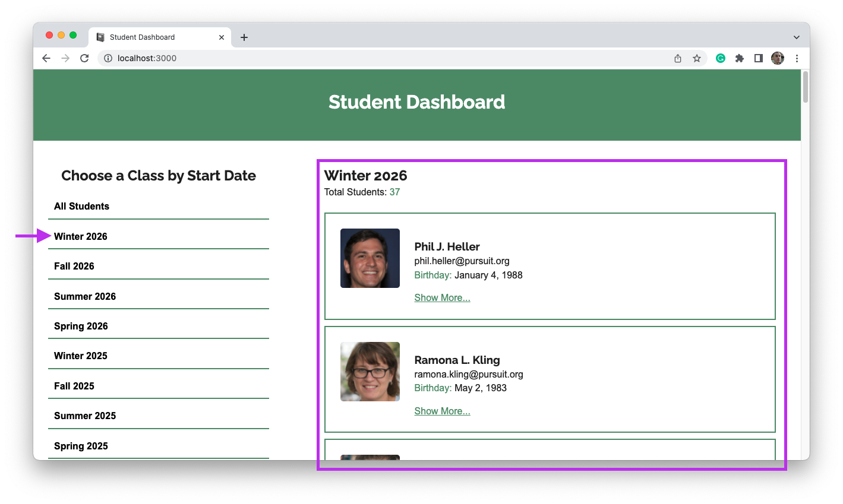Image resolution: width=843 pixels, height=504 pixels.
Task: Open the Winter 2025 class
Action: click(159, 356)
